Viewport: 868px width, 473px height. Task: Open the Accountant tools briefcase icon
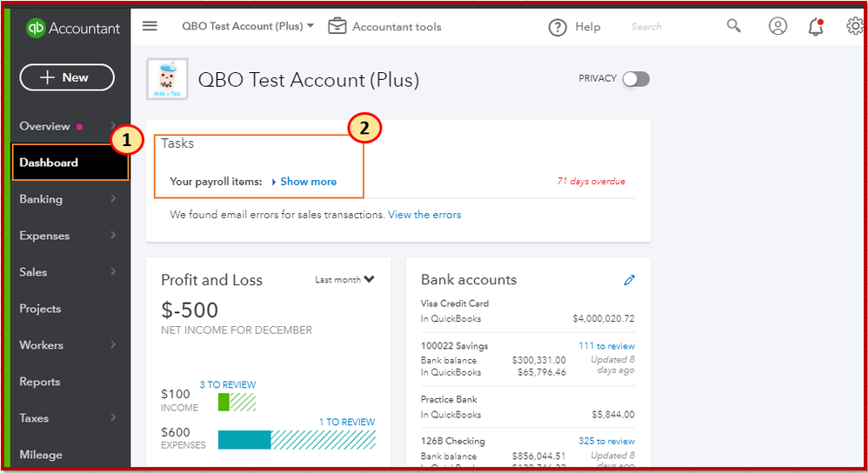[x=337, y=26]
